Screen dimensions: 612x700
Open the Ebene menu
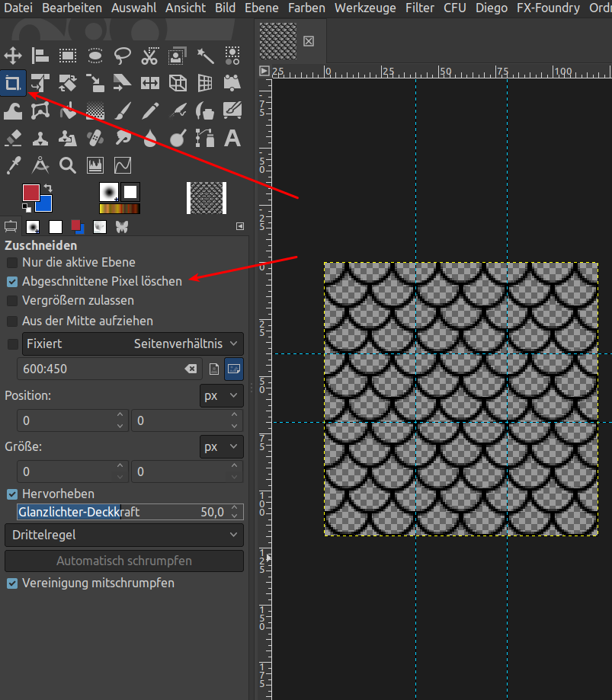262,8
